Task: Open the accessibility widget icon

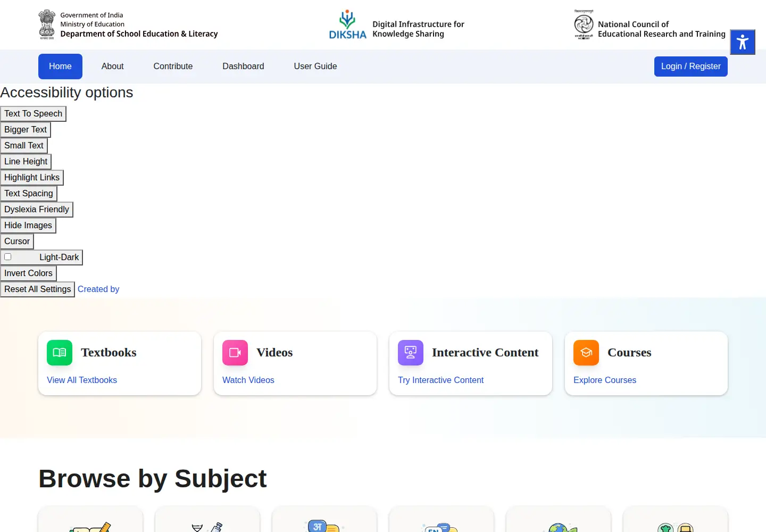Action: (743, 42)
